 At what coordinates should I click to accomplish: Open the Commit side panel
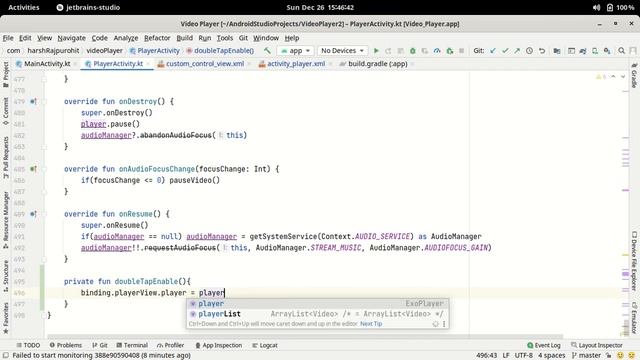pyautogui.click(x=6, y=111)
